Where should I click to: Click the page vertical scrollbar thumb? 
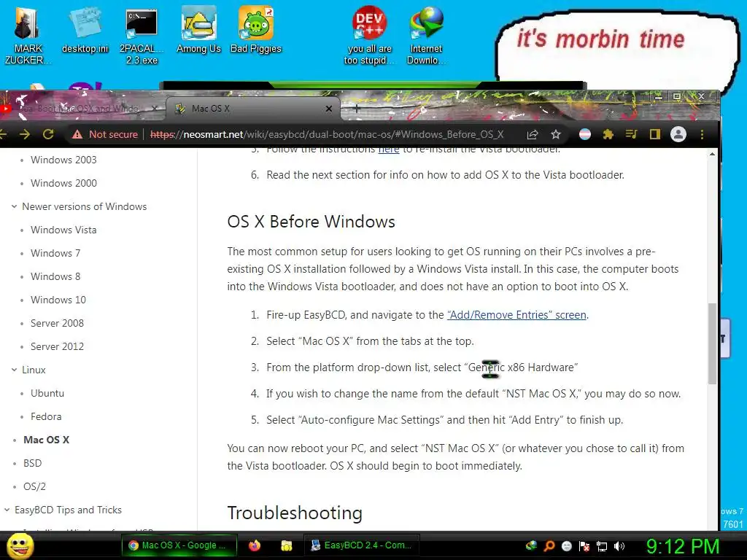click(x=712, y=343)
